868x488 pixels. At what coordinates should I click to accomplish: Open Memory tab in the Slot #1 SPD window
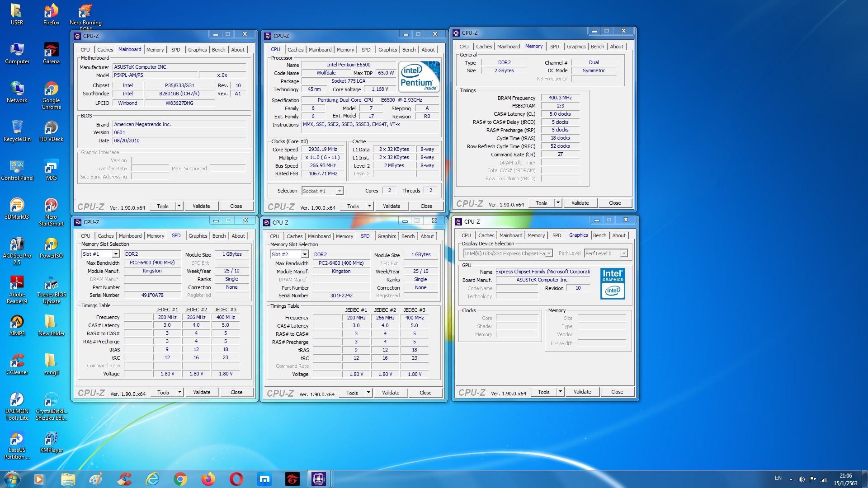pos(156,236)
